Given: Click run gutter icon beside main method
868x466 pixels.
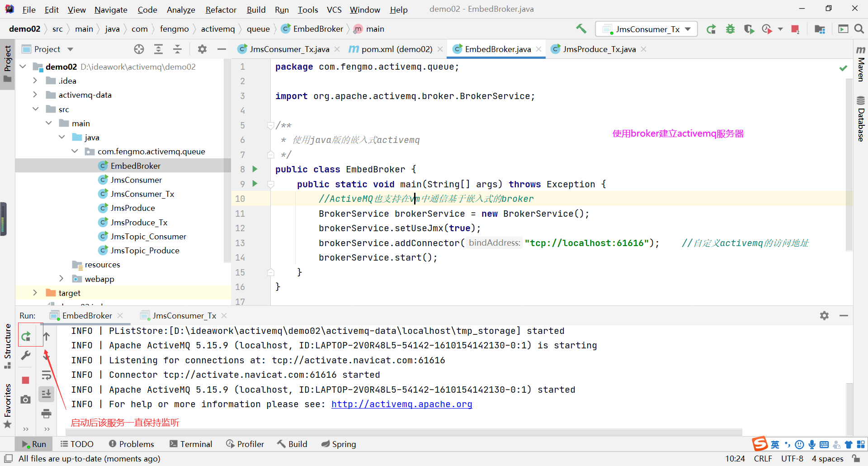Looking at the screenshot, I should 255,184.
